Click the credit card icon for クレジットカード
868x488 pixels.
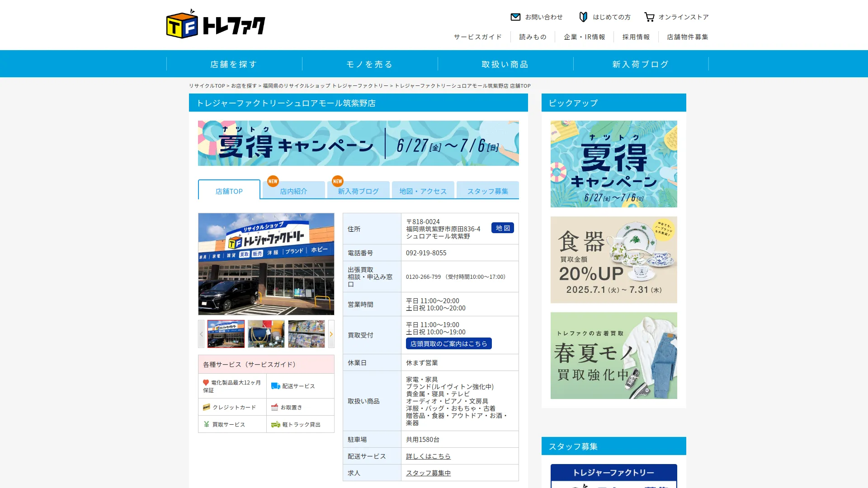207,407
